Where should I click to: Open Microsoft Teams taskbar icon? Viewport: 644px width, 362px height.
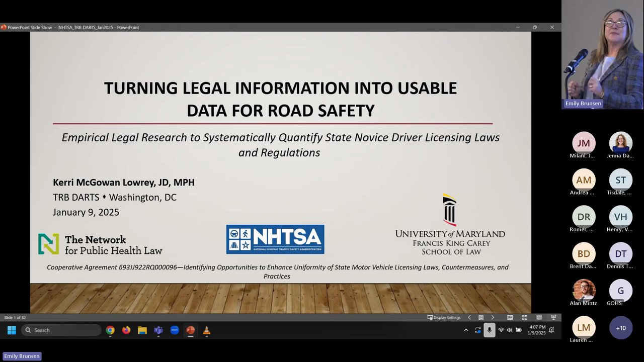pos(158,330)
